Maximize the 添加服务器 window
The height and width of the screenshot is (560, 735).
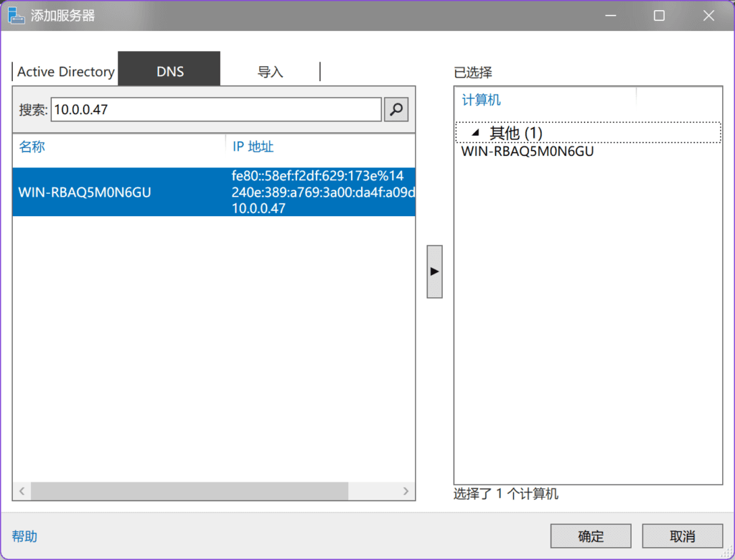[659, 16]
